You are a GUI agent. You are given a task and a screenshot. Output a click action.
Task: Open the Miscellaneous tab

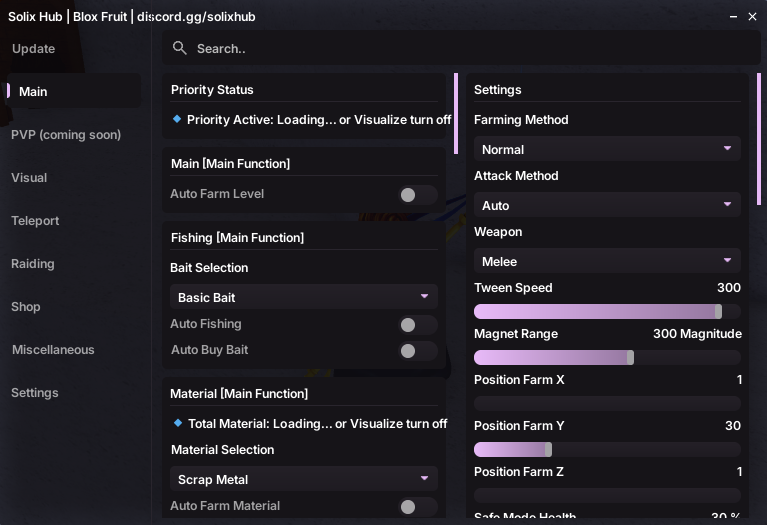tap(53, 349)
